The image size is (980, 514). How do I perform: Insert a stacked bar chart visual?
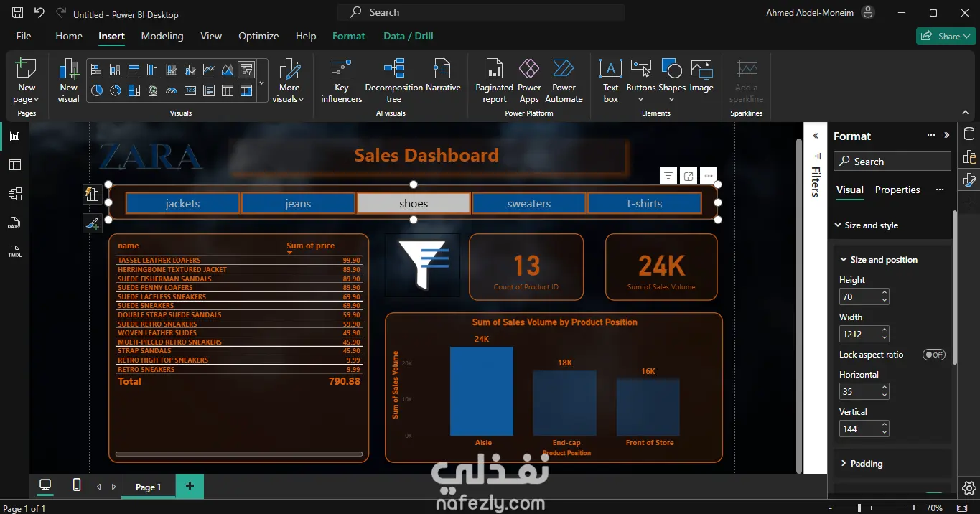pos(96,70)
